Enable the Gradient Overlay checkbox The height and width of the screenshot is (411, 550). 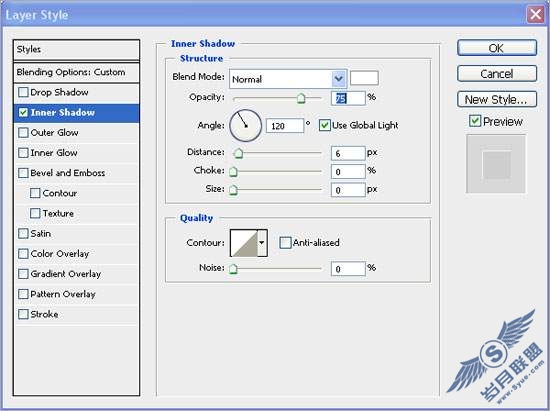point(23,274)
